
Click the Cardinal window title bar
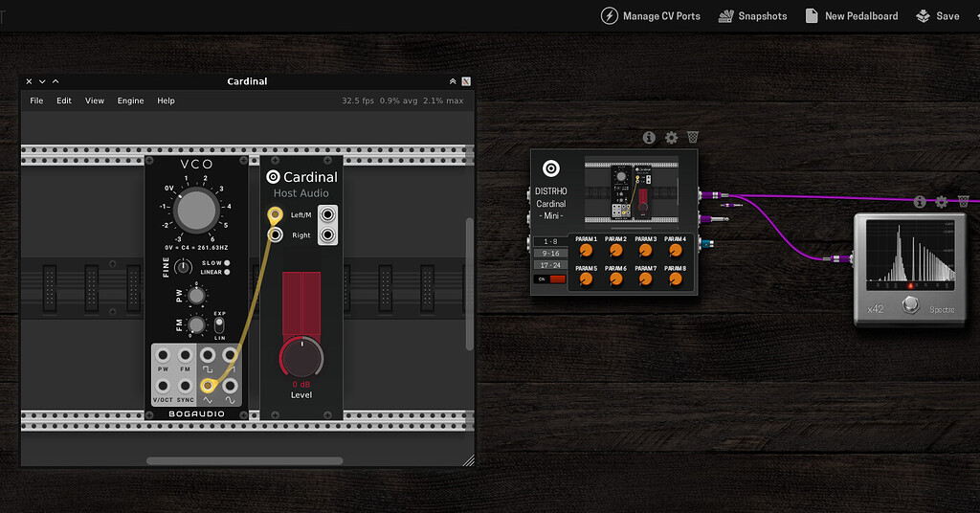click(247, 81)
